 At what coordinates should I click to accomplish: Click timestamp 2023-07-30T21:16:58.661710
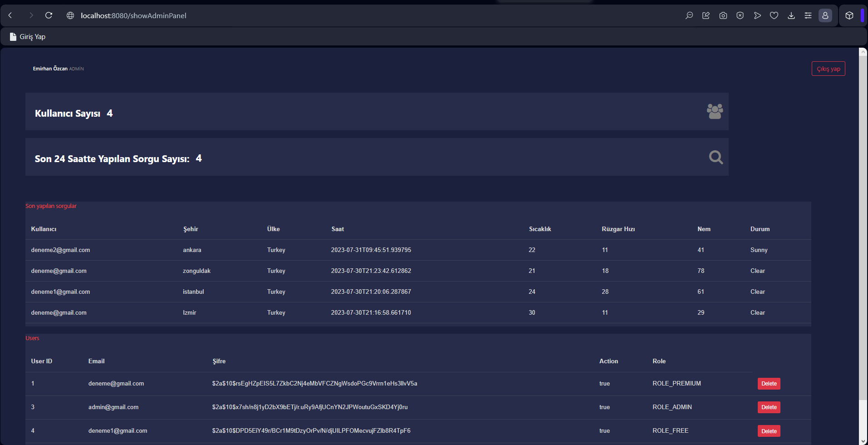tap(371, 313)
